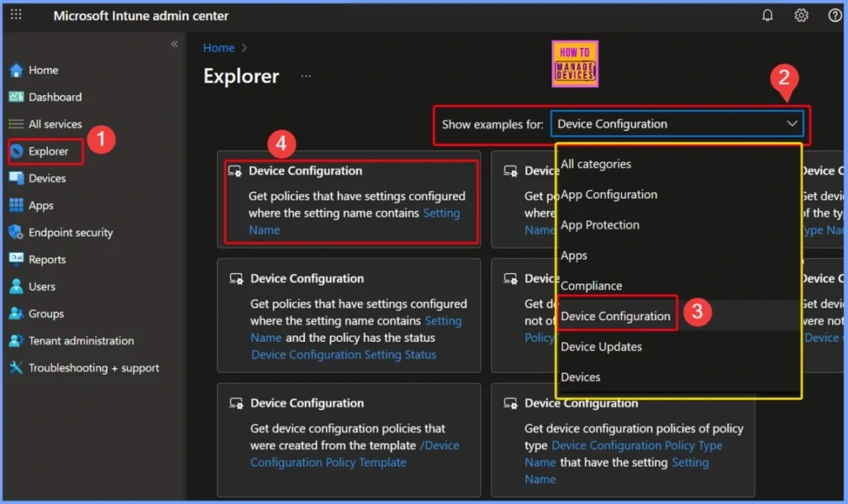
Task: Open Troubleshooting + support page
Action: click(x=94, y=368)
